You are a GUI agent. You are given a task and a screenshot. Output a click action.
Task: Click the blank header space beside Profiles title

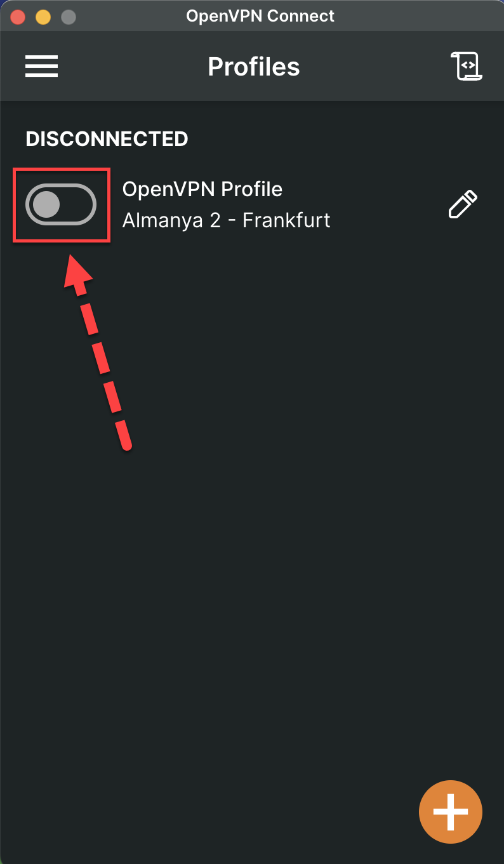click(x=375, y=67)
